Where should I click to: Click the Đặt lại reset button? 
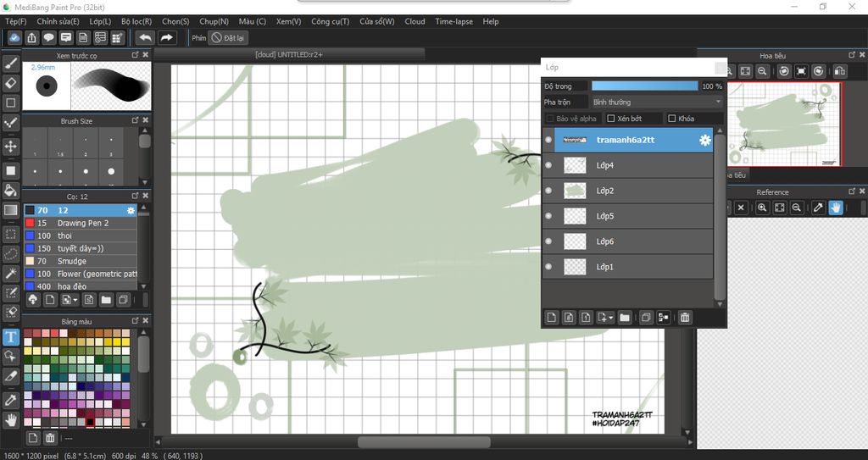228,37
